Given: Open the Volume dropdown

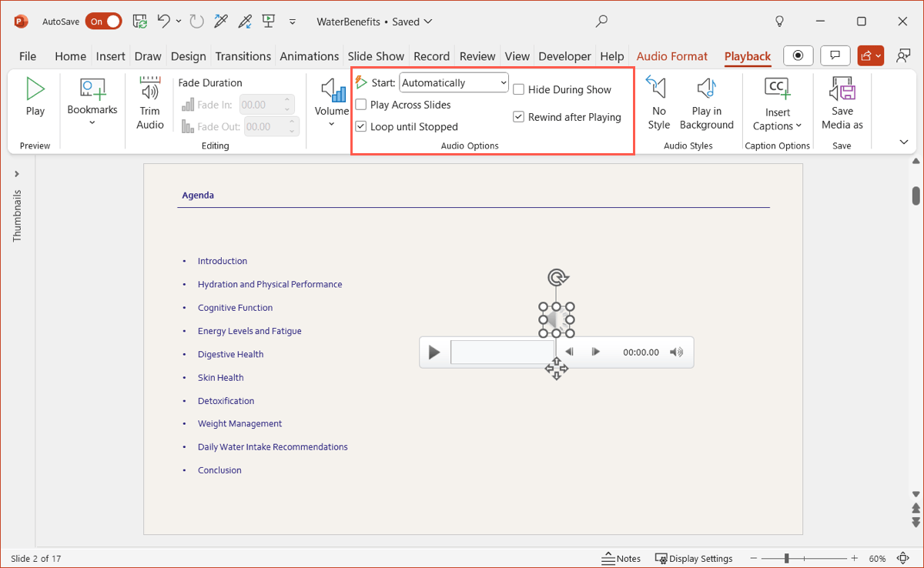Looking at the screenshot, I should tap(332, 102).
